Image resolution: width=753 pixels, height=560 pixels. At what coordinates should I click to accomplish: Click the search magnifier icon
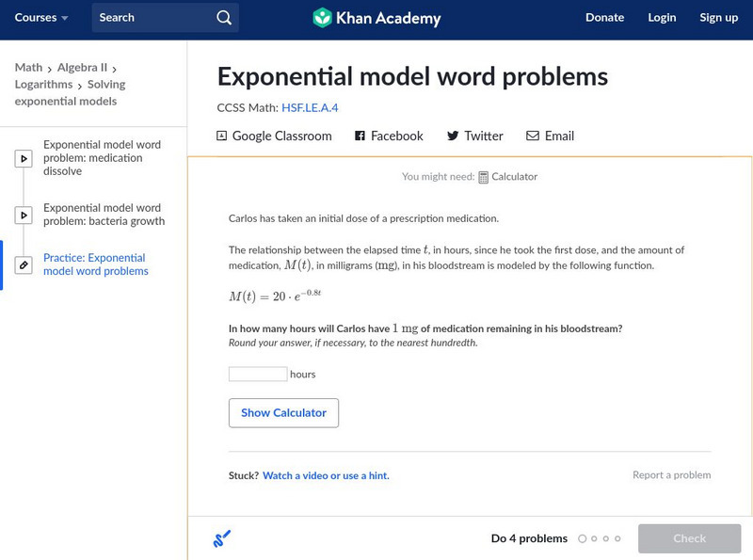223,18
